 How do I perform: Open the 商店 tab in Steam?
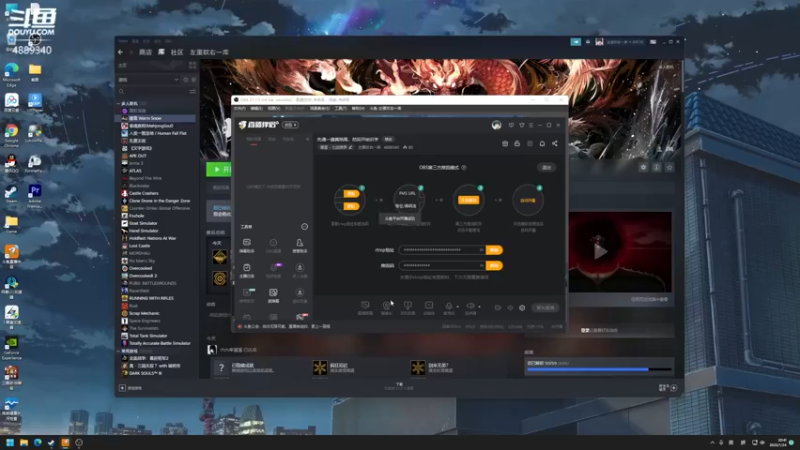145,52
